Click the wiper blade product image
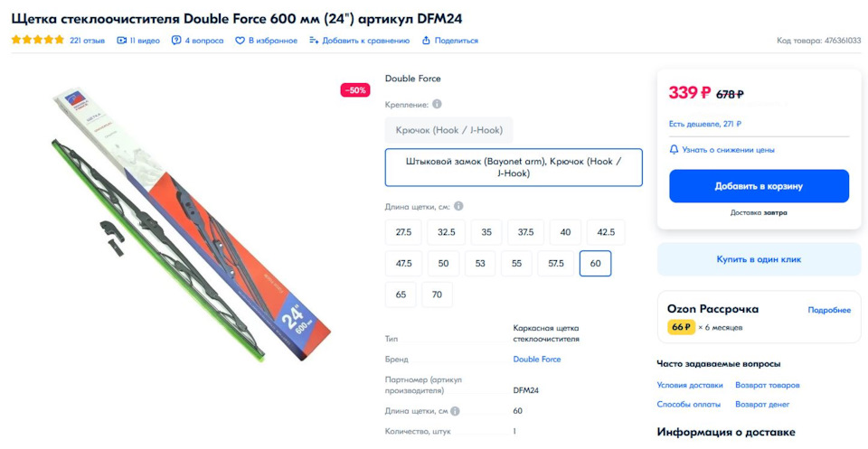Viewport: 868px width, 449px height. 181,226
